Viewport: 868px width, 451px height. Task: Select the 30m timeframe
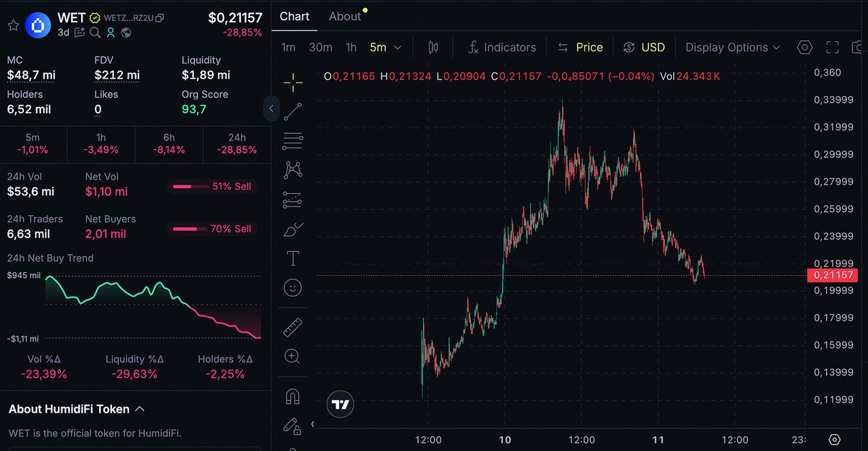pos(320,47)
